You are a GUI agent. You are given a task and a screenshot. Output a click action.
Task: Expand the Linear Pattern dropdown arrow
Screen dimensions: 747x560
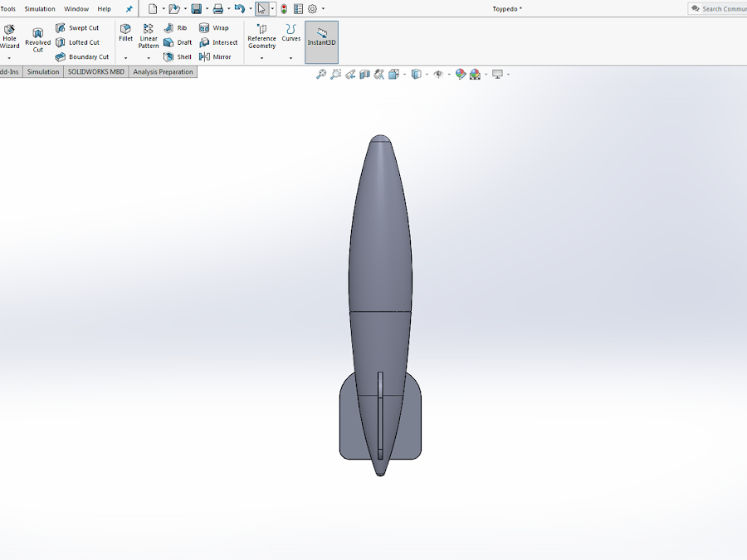tap(149, 58)
